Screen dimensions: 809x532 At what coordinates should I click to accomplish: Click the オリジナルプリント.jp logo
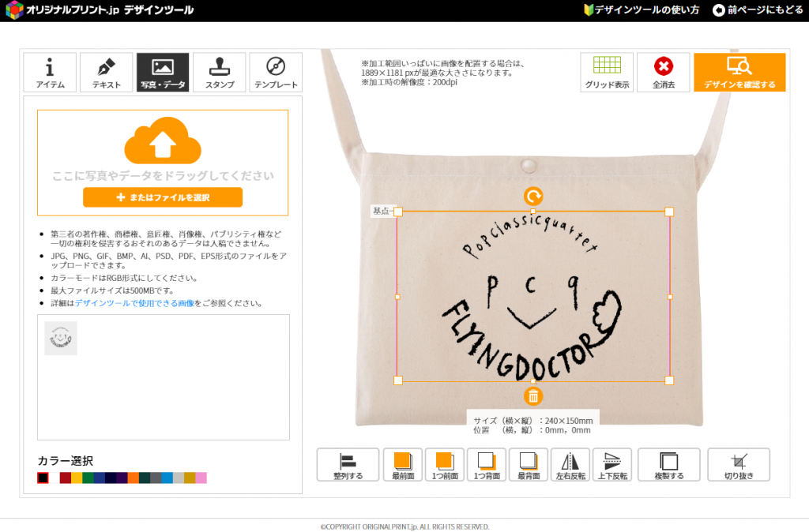(x=100, y=9)
